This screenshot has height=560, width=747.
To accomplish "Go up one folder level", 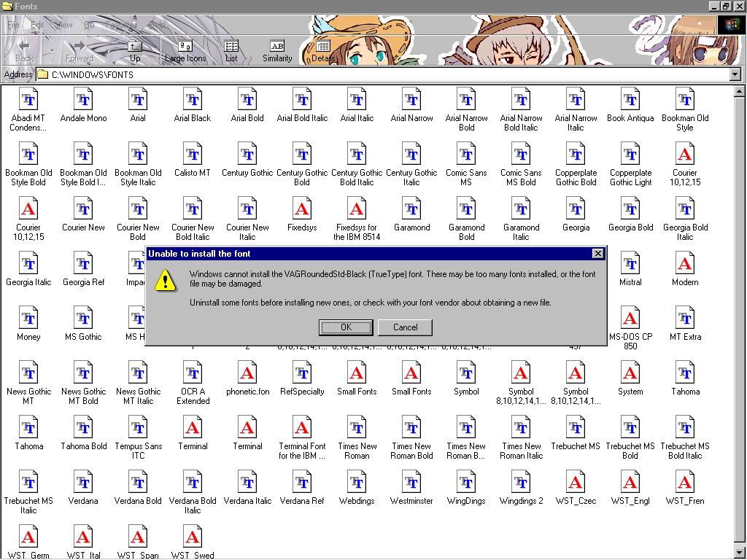I will [135, 50].
